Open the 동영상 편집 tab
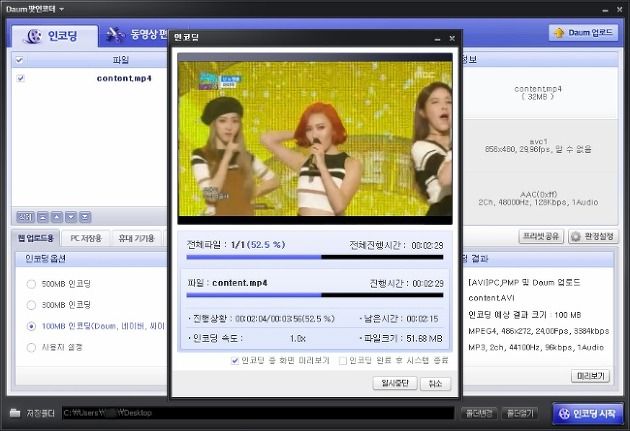This screenshot has width=630, height=431. (137, 35)
